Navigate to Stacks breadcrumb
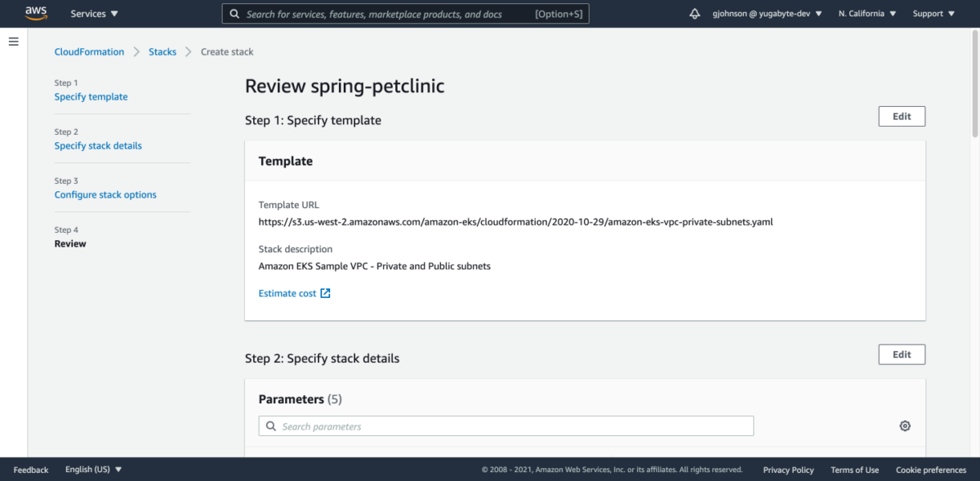980x481 pixels. (x=162, y=51)
